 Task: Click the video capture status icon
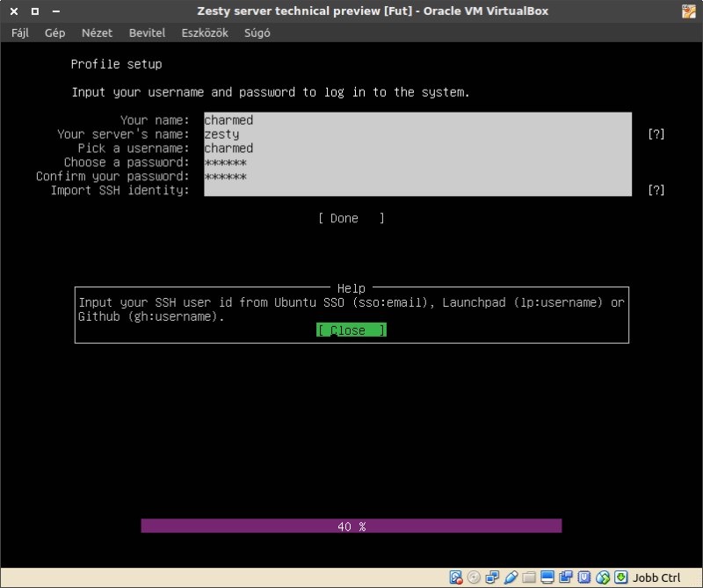(566, 577)
